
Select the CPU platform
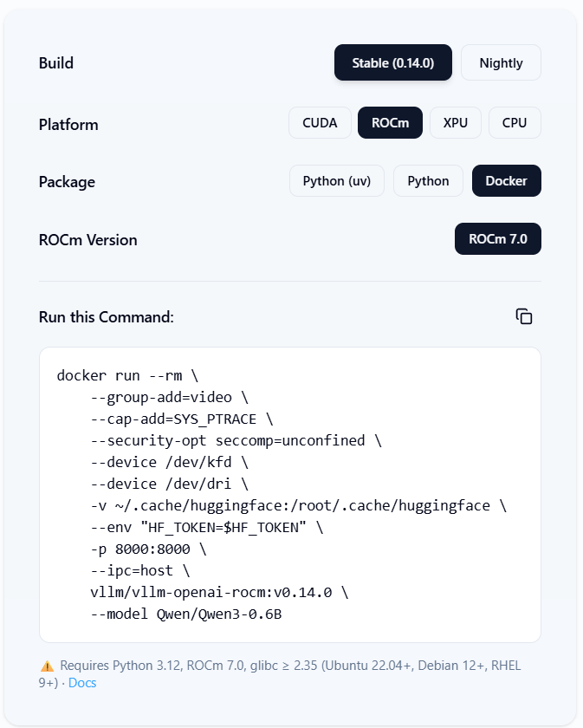click(x=515, y=122)
